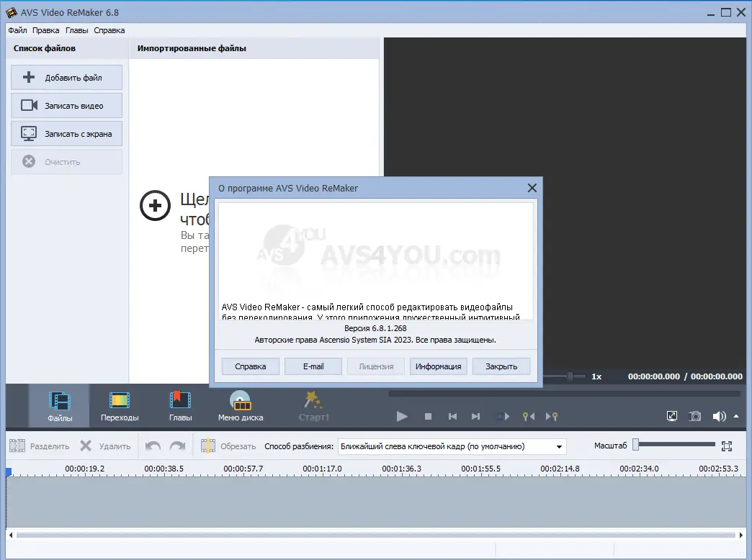Expand preview using the fullscreen icon
This screenshot has height=560, width=752.
[x=671, y=416]
